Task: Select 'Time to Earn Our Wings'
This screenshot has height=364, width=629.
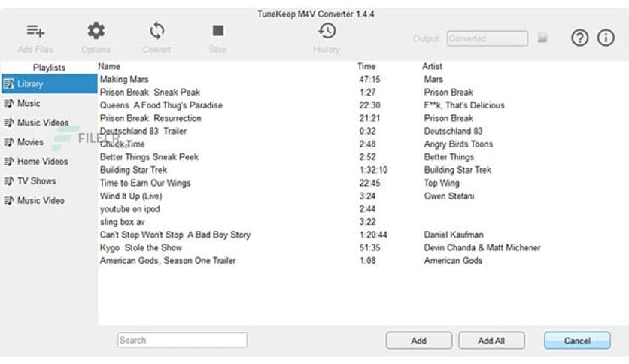Action: (x=145, y=183)
